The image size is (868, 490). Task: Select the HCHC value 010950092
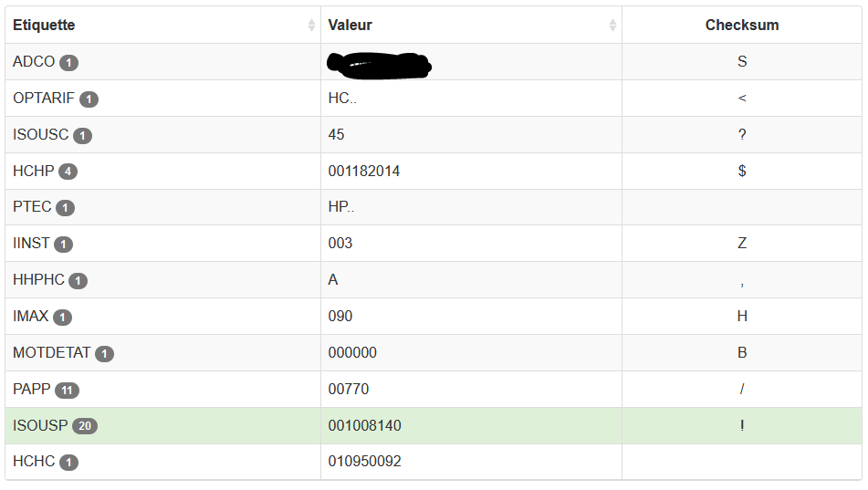(x=364, y=461)
